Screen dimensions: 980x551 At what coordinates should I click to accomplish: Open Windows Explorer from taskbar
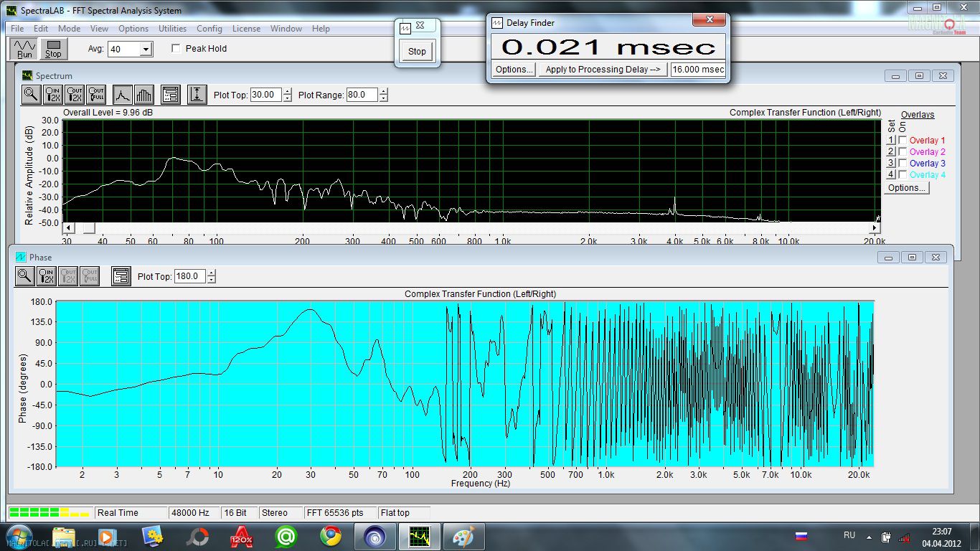[x=64, y=537]
